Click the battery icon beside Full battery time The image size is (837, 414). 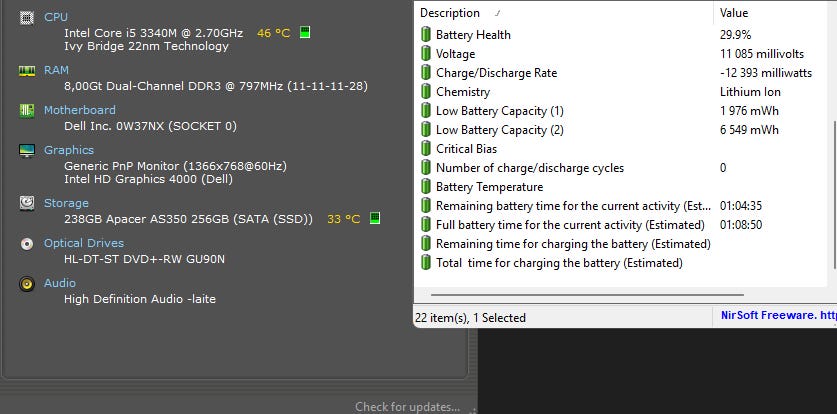click(425, 225)
